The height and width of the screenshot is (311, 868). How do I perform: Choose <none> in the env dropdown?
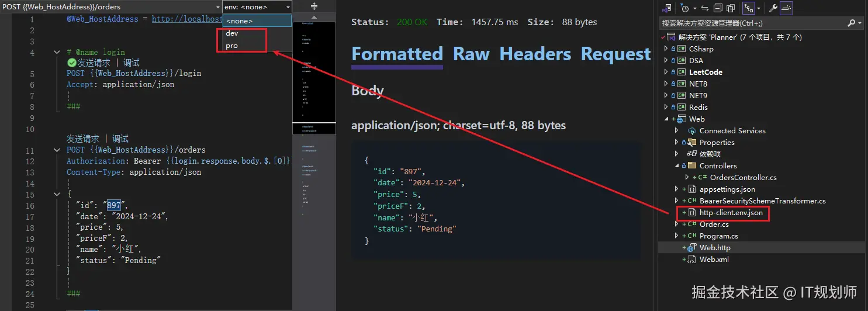pyautogui.click(x=257, y=21)
